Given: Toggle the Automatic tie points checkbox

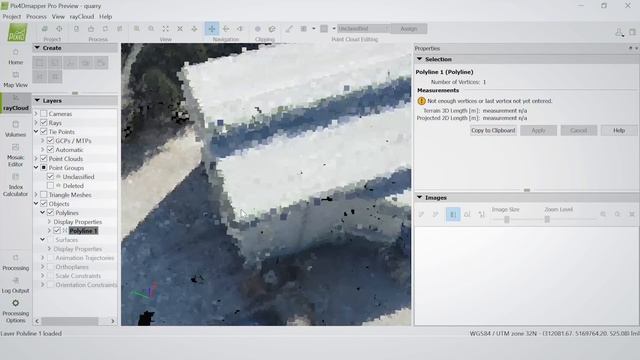Looking at the screenshot, I should 50,149.
